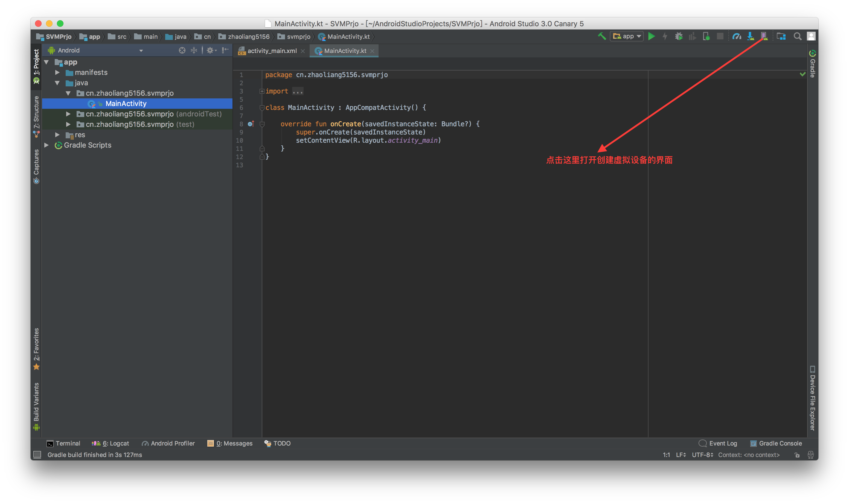Run the app with green play button
849x504 pixels.
(651, 36)
